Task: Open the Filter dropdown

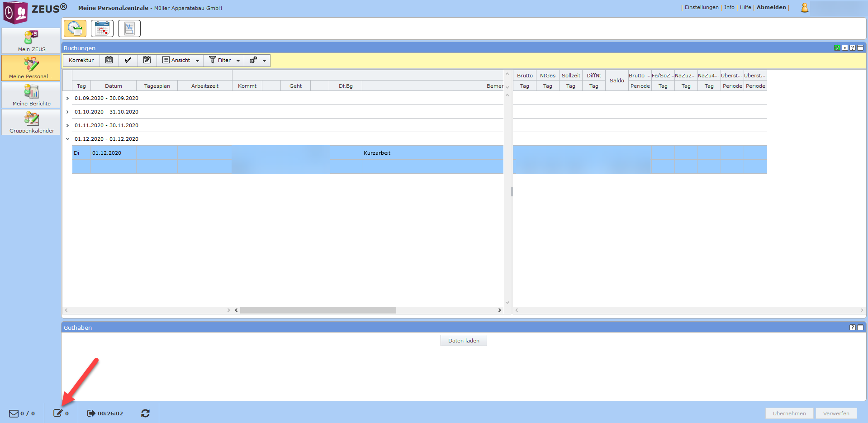Action: coord(224,60)
